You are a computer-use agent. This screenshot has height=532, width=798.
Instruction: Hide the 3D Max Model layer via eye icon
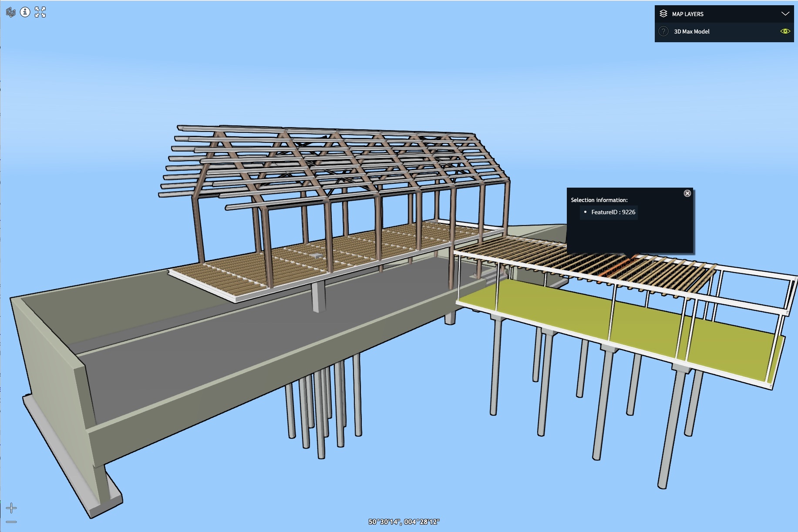pos(785,31)
